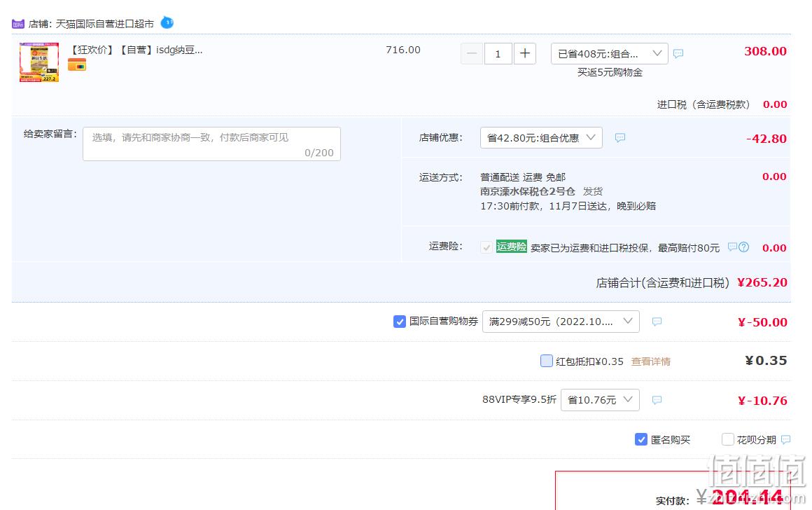This screenshot has width=812, height=510.
Task: Expand the 省10.76元 88VIP discount dropdown
Action: tap(600, 399)
